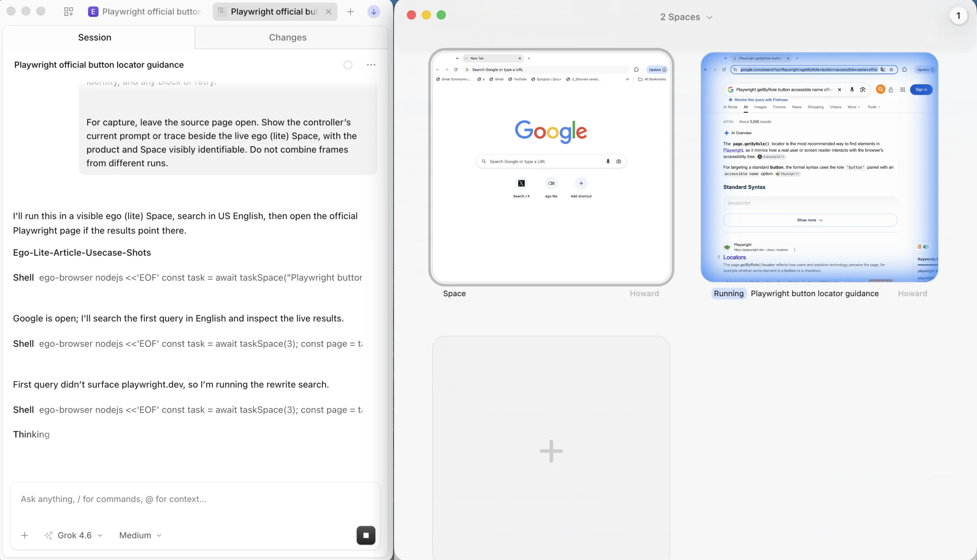Open All Bookmarks folder in first Space
Image resolution: width=977 pixels, height=560 pixels.
(652, 79)
